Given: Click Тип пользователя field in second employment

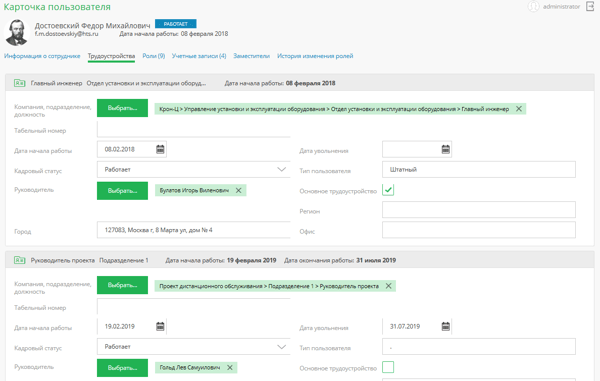Looking at the screenshot, I should [479, 347].
